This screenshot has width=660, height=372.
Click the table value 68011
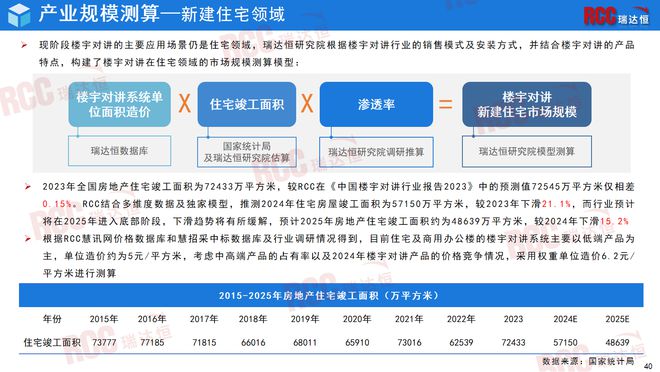[x=305, y=343]
